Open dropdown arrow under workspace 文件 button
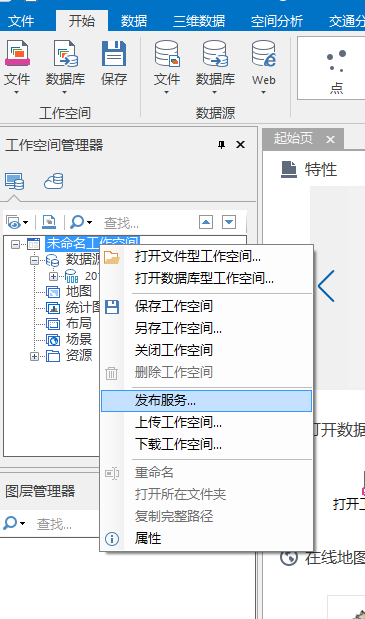This screenshot has width=365, height=619. (17, 93)
